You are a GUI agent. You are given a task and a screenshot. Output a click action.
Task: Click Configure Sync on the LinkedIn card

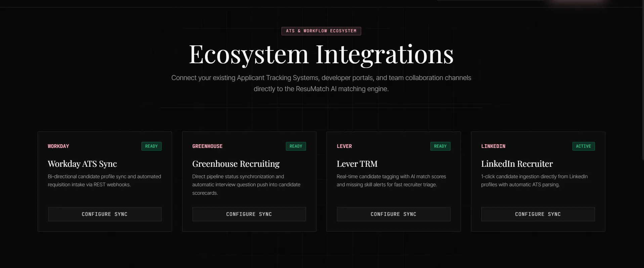538,214
